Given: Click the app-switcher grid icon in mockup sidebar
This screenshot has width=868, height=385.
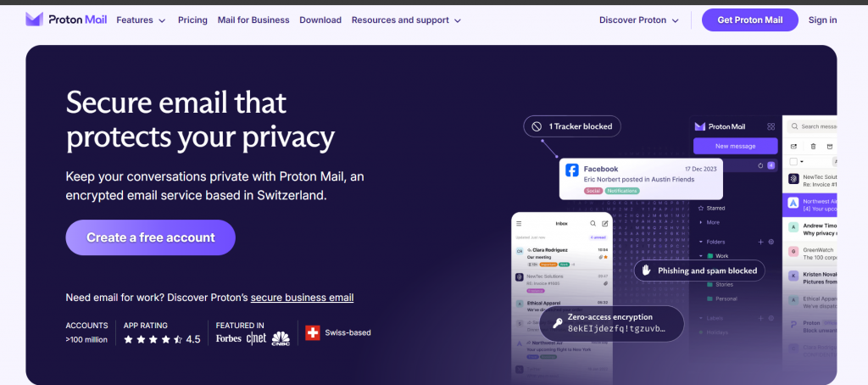Looking at the screenshot, I should point(771,126).
